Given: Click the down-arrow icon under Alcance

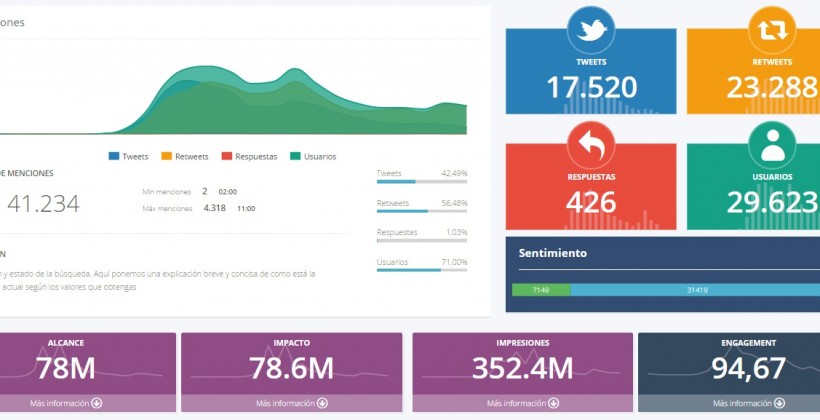Looking at the screenshot, I should 97,403.
